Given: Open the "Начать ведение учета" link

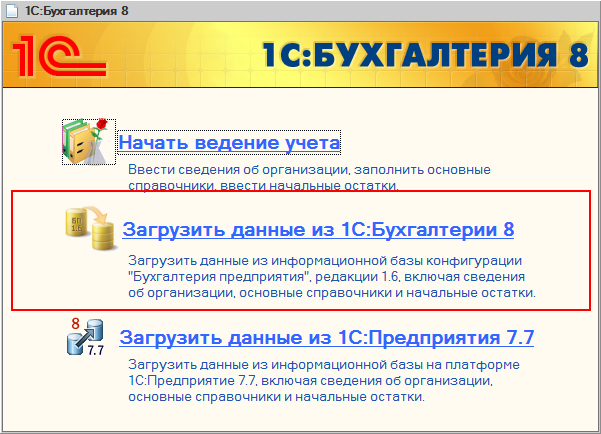Looking at the screenshot, I should 229,143.
